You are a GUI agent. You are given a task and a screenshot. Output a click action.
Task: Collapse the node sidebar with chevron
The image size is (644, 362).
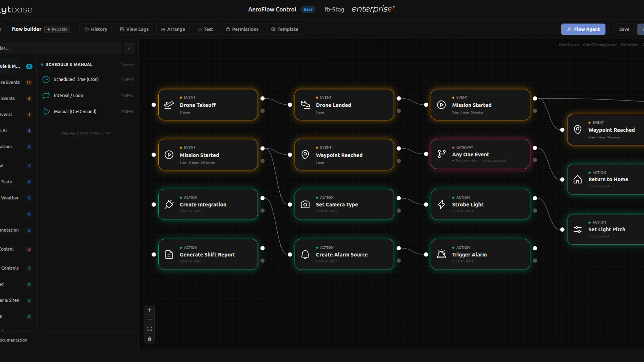(x=129, y=48)
